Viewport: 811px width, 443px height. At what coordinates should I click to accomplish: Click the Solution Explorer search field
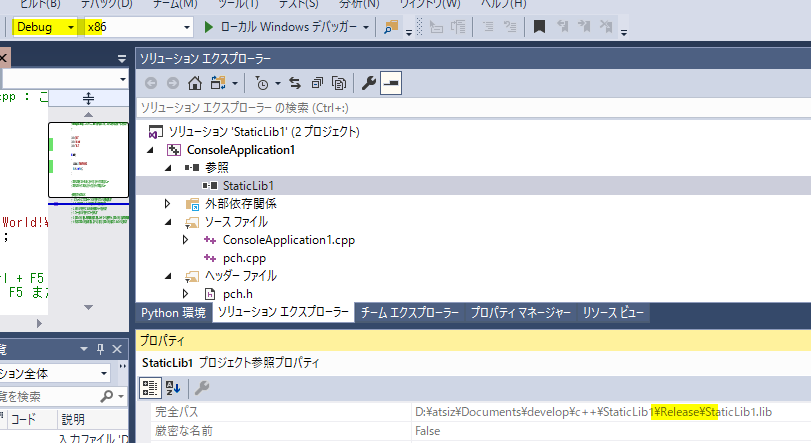coord(473,108)
